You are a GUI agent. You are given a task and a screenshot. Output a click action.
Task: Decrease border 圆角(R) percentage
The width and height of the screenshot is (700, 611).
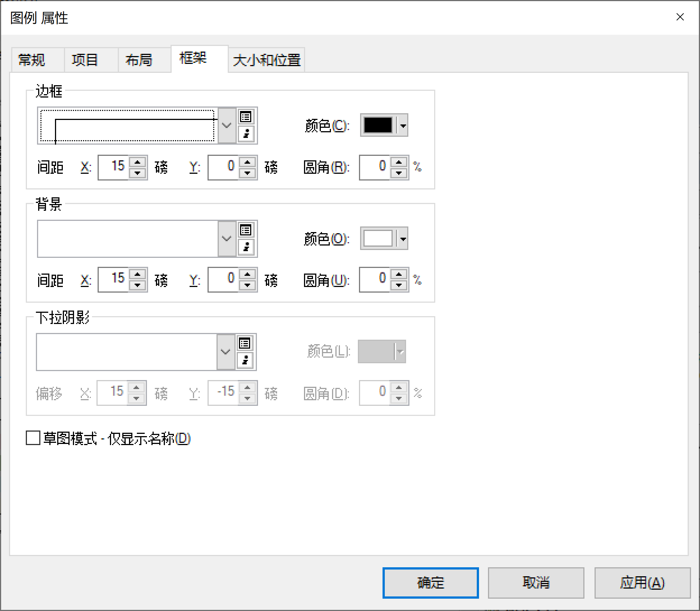coord(399,173)
